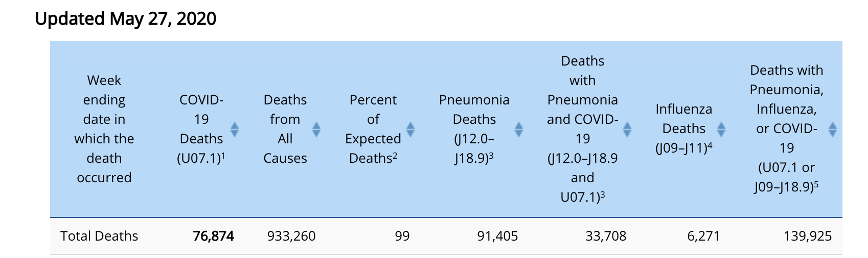Sort Influenza Deaths column using arrow icon
The height and width of the screenshot is (258, 868).
[721, 129]
